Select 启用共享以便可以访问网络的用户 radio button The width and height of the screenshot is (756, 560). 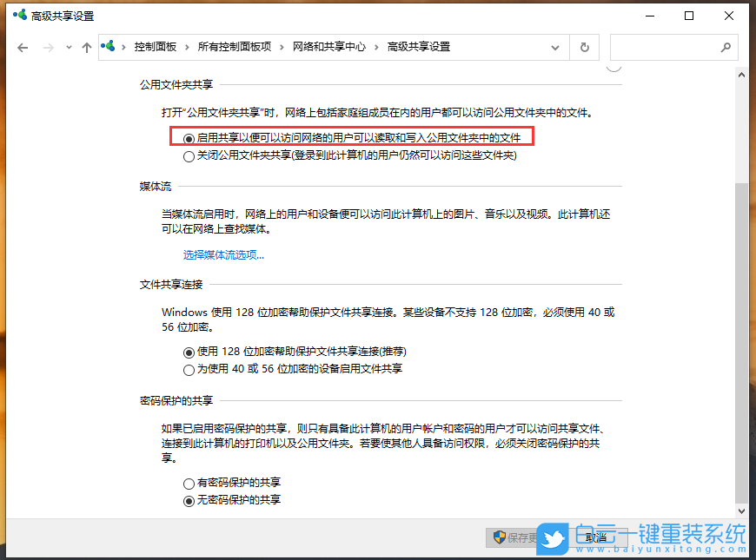click(x=189, y=138)
